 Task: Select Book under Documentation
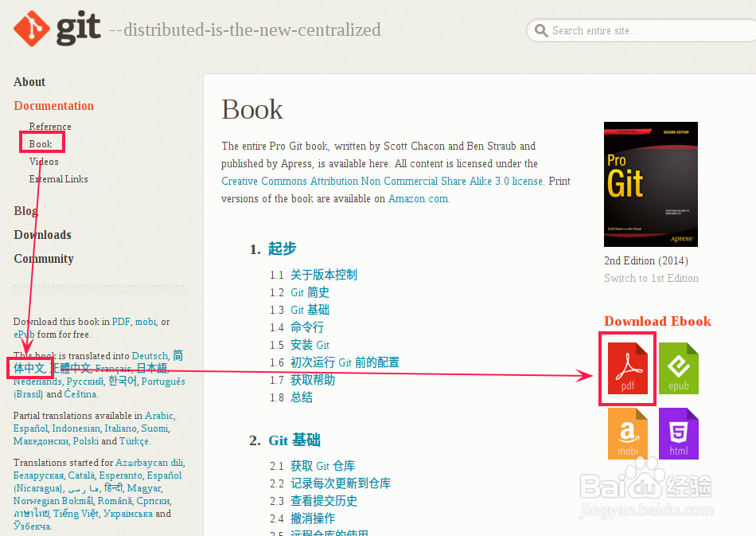point(41,143)
